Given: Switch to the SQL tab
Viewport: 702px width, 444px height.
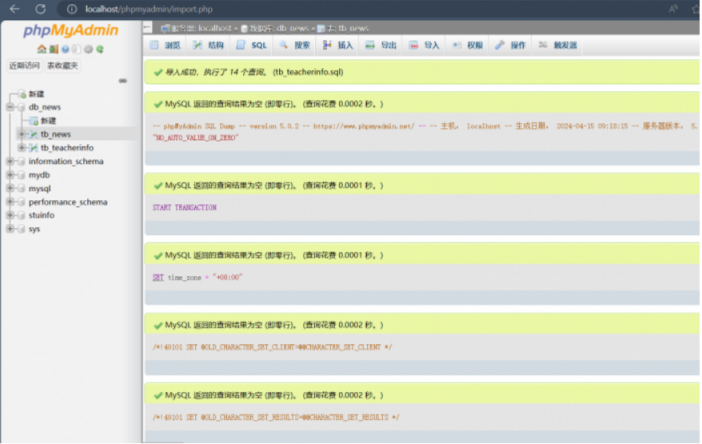Looking at the screenshot, I should (251, 45).
